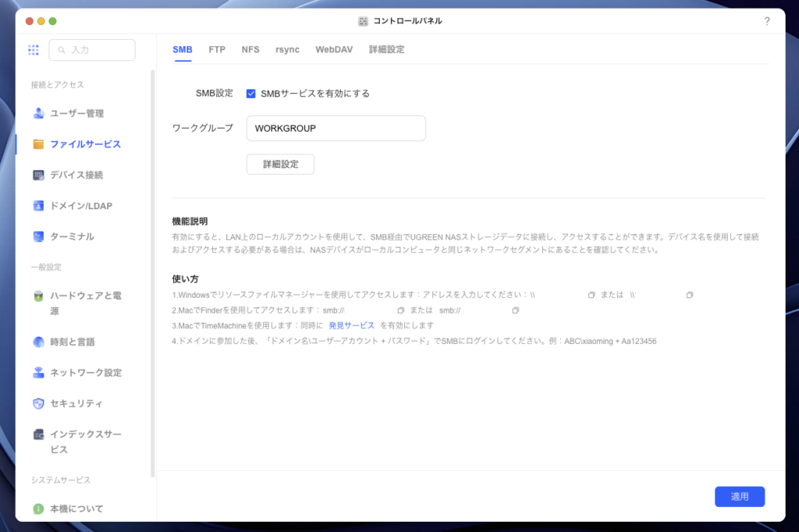Open the Index Service (インデックスサービス) icon
Screen dimensions: 799x532
pyautogui.click(x=38, y=434)
